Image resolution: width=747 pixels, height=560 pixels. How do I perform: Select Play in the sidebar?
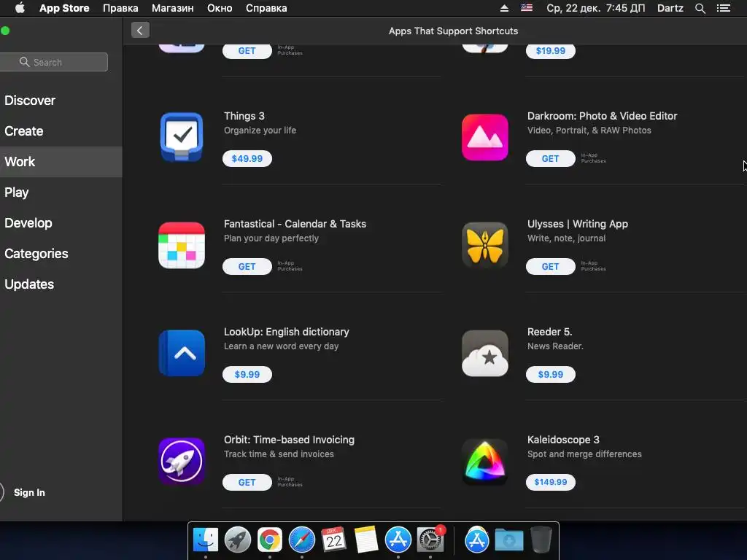click(x=61, y=192)
